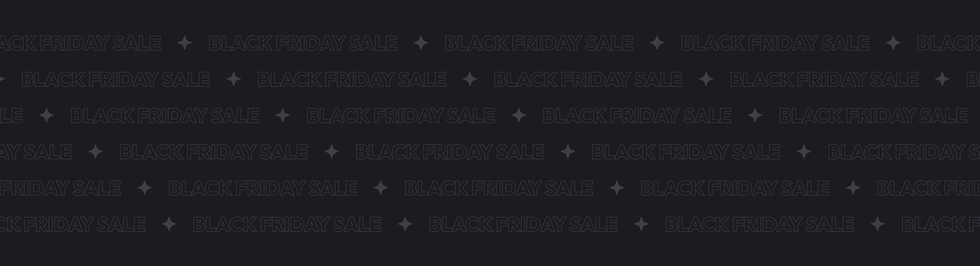
Task: Click the third star in the fifth row
Action: 617,188
